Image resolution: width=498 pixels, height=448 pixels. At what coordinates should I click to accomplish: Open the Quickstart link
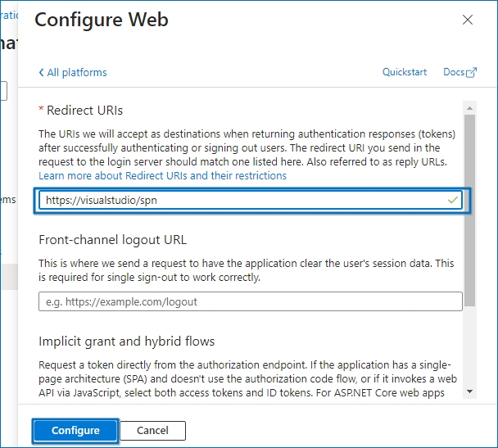[405, 72]
